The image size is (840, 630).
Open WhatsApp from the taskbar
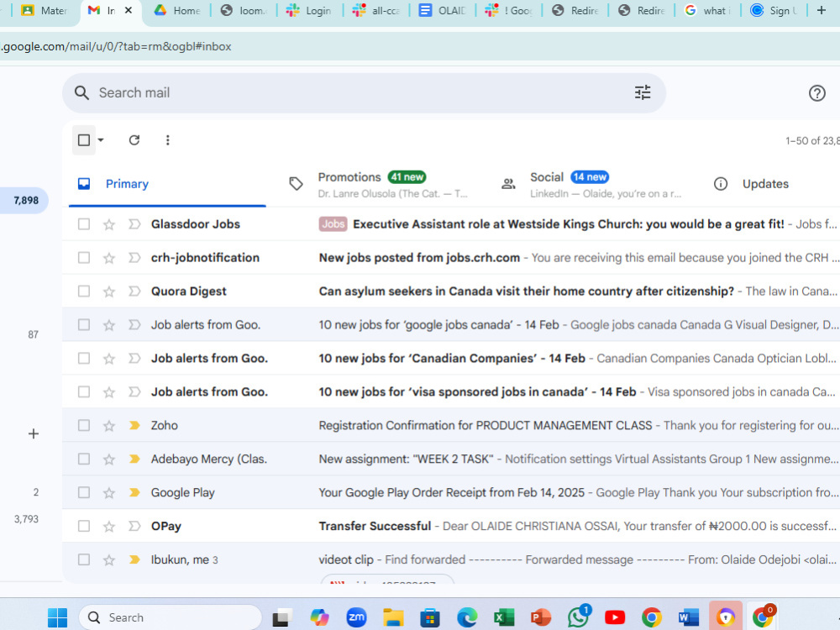click(578, 617)
